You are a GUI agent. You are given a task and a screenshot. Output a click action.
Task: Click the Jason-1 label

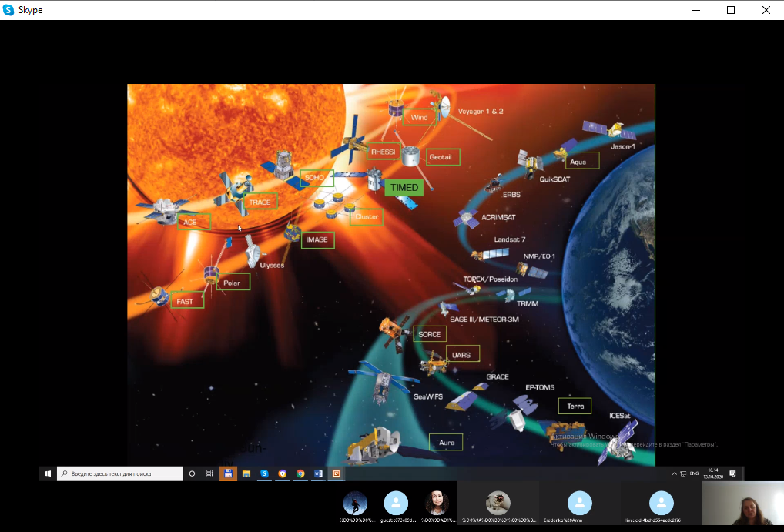pos(623,146)
